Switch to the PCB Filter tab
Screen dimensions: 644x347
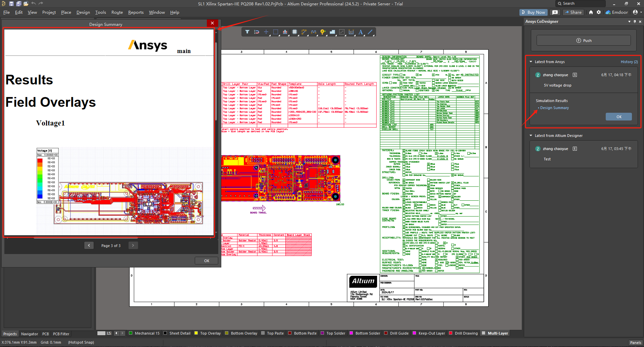point(61,334)
